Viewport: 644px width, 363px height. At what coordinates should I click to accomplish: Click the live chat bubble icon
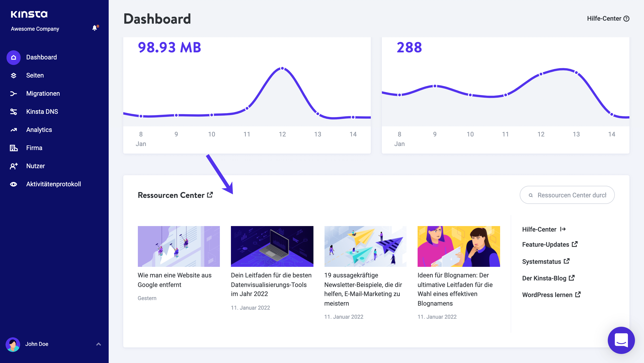[622, 341]
